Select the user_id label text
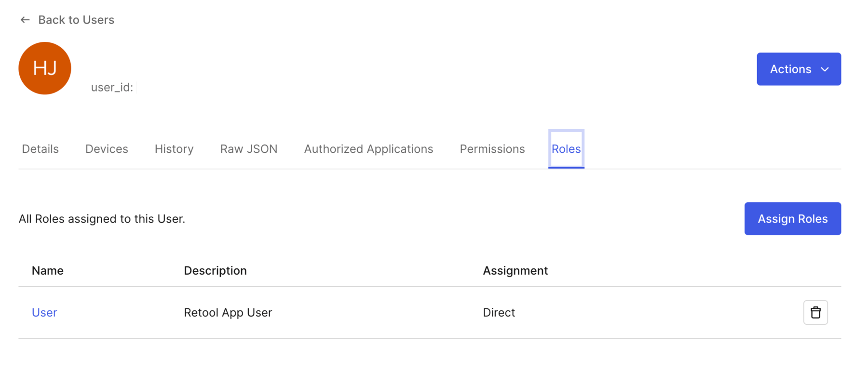Screen dimensions: 868x370 (112, 87)
